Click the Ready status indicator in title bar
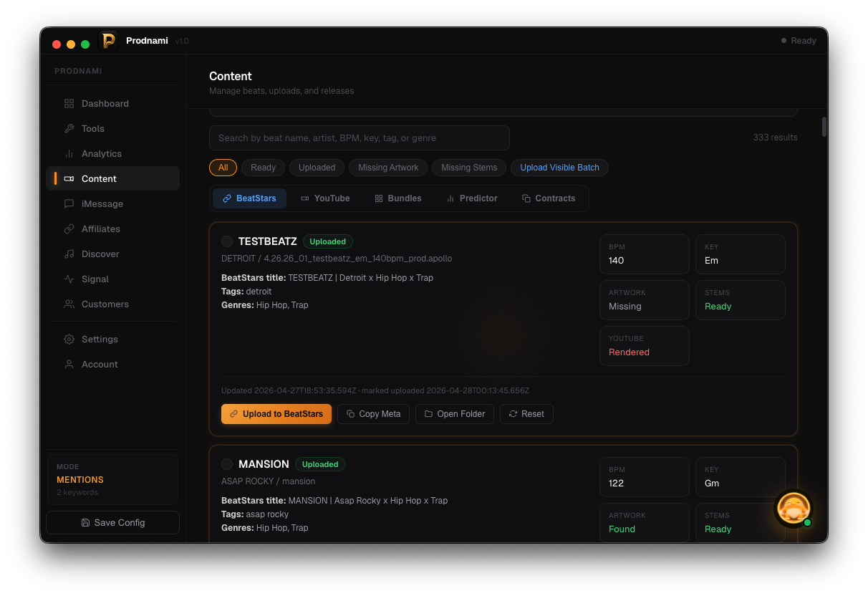868x596 pixels. [x=799, y=41]
